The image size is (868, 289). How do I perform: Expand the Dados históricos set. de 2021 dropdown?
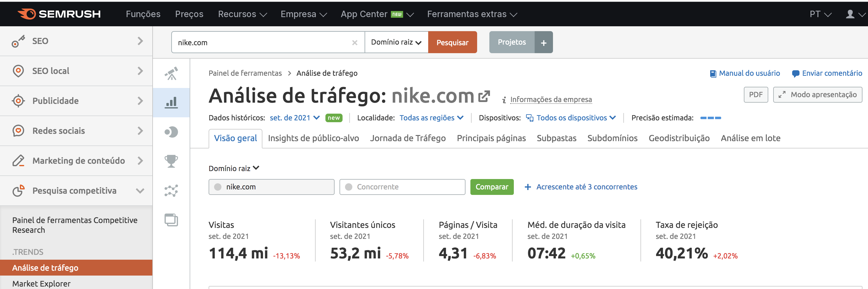[294, 117]
